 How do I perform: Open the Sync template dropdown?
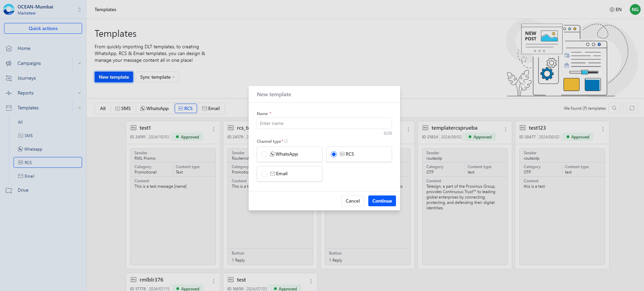point(157,77)
